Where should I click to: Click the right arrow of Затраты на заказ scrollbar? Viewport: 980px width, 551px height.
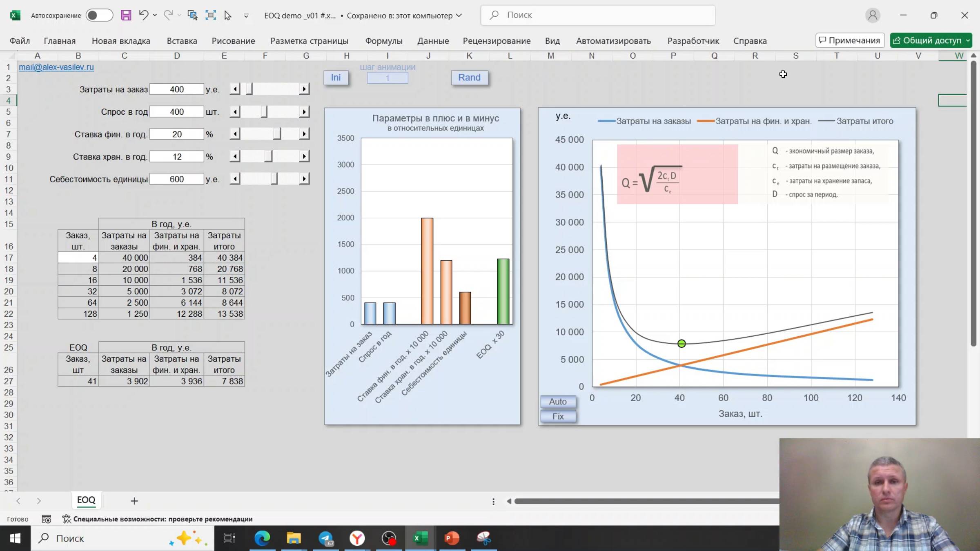(304, 89)
